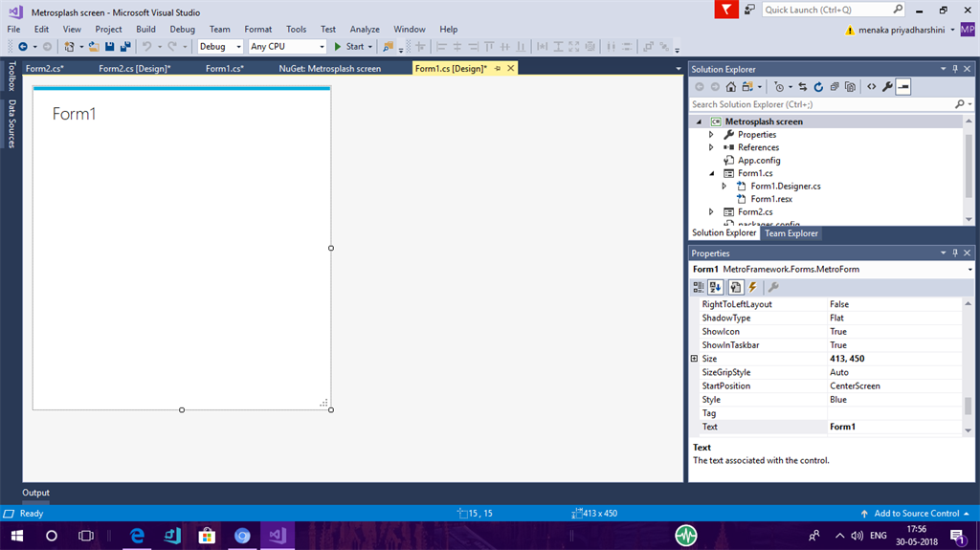Click the Redo toolbar icon

(172, 46)
